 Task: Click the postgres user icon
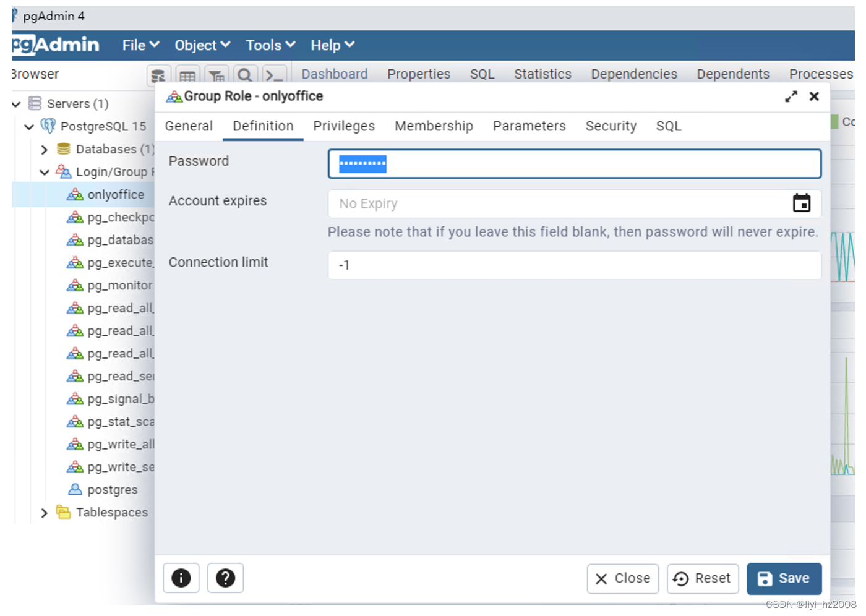tap(75, 489)
